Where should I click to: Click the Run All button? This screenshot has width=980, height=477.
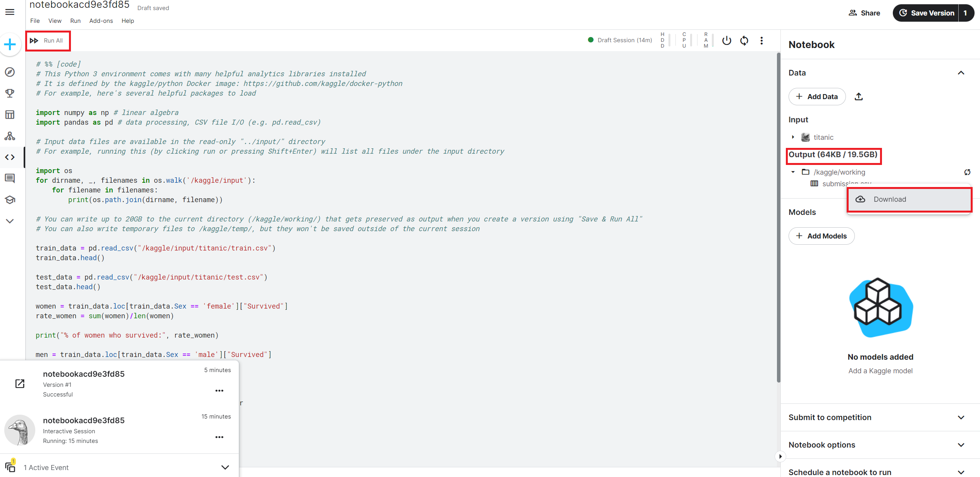pyautogui.click(x=48, y=41)
